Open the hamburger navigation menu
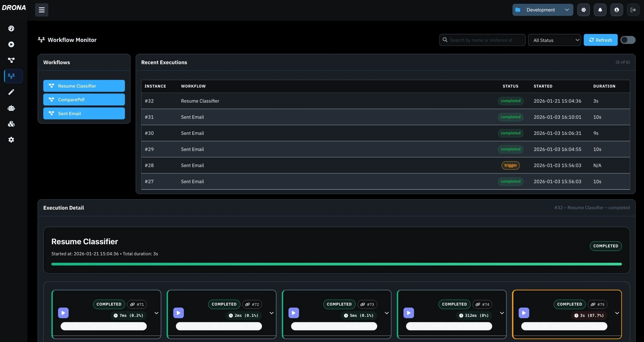 (x=42, y=10)
